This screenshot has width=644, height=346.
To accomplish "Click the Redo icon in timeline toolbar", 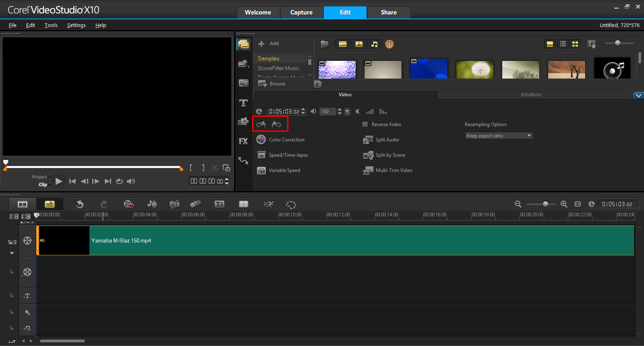I will [x=104, y=204].
